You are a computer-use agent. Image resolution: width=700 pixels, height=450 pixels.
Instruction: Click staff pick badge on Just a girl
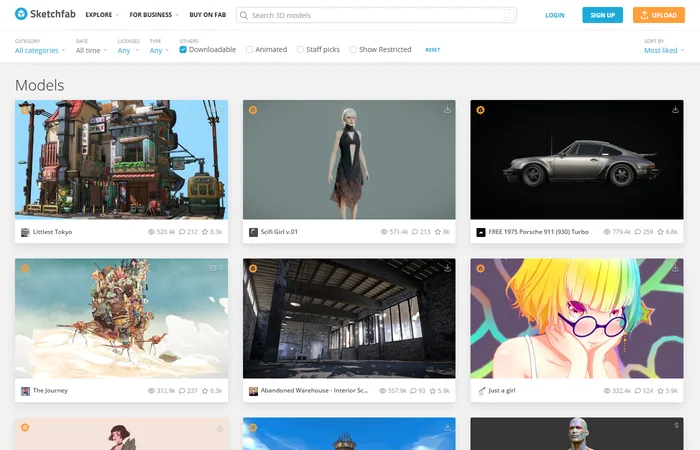[x=480, y=268]
